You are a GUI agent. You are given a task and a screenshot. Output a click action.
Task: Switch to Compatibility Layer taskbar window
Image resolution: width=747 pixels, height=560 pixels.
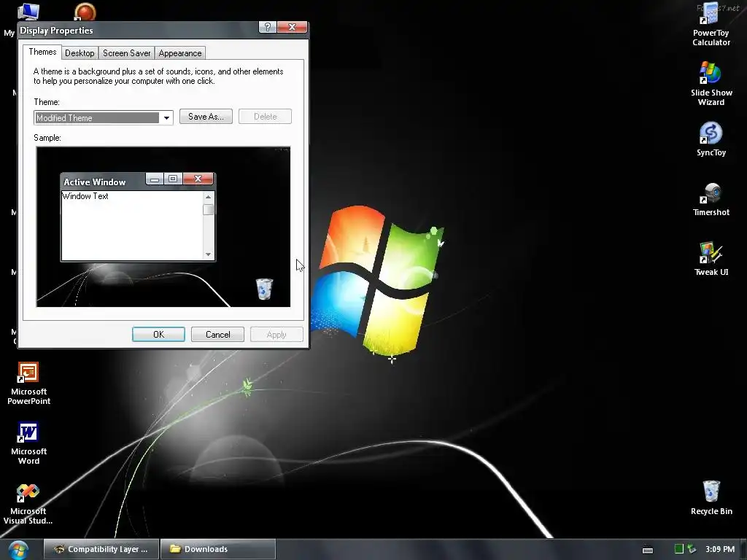tap(101, 549)
